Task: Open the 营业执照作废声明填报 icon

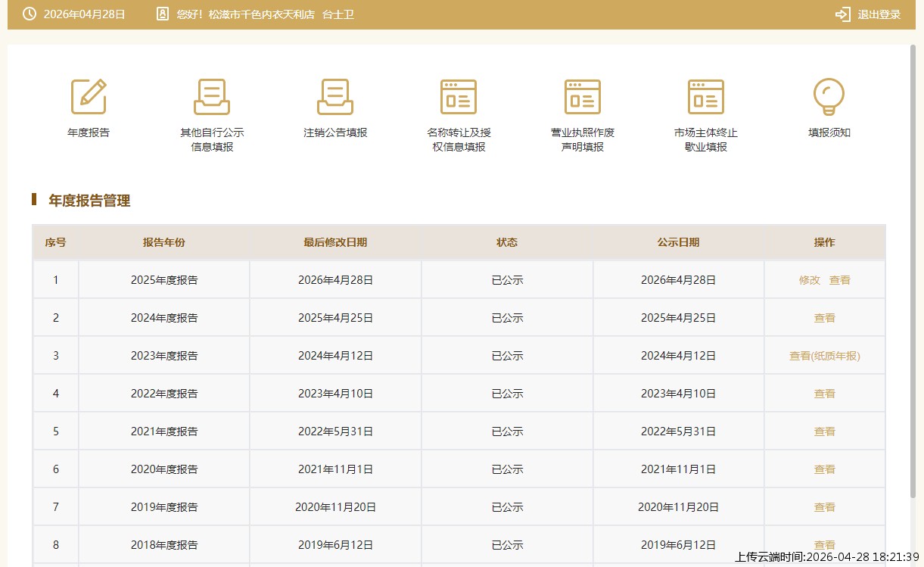Action: pyautogui.click(x=582, y=97)
